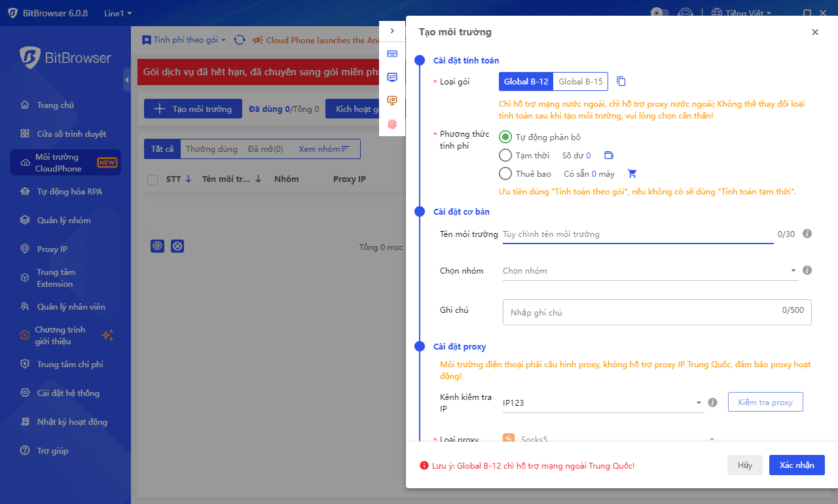Viewport: 838px width, 504px height.
Task: Open the Tiếng Việt language dropdown
Action: [741, 13]
